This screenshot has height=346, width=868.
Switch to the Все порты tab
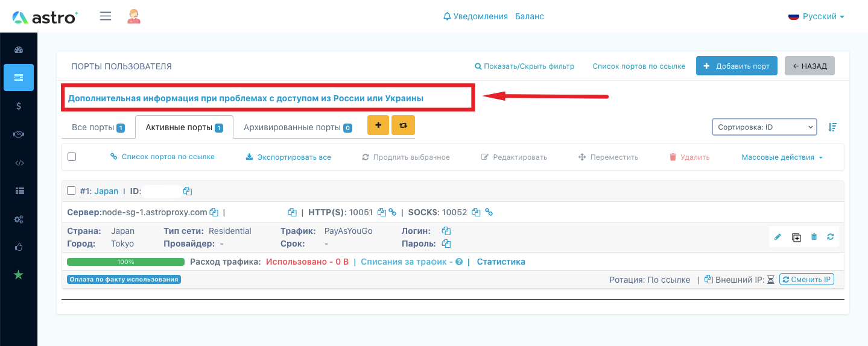(98, 128)
